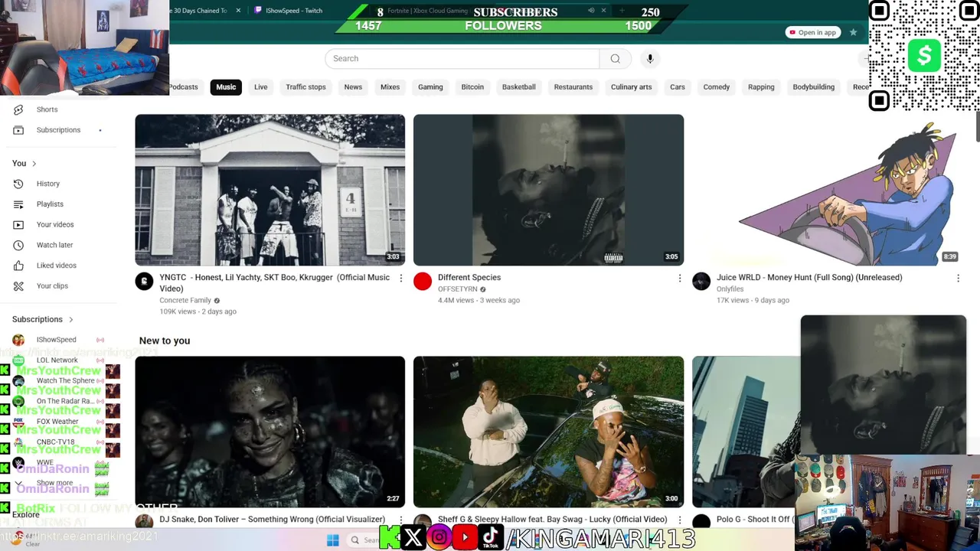Select the Music filter chip
Screen dimensions: 980x551
[x=226, y=87]
